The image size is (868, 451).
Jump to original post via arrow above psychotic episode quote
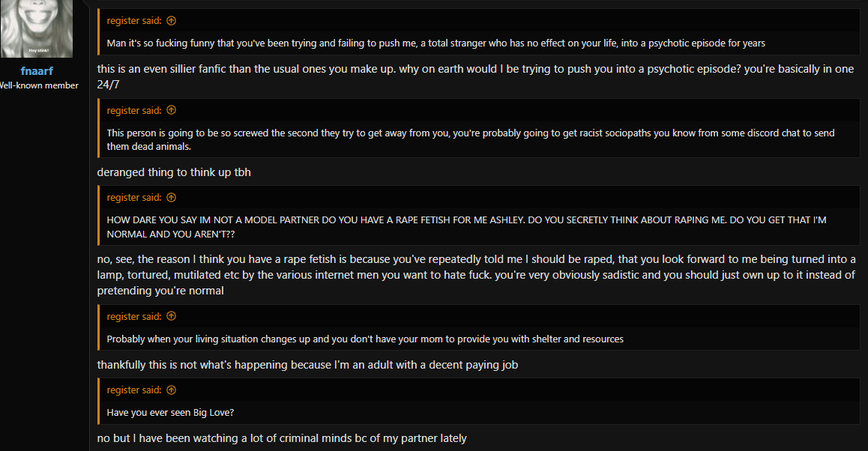click(x=171, y=20)
